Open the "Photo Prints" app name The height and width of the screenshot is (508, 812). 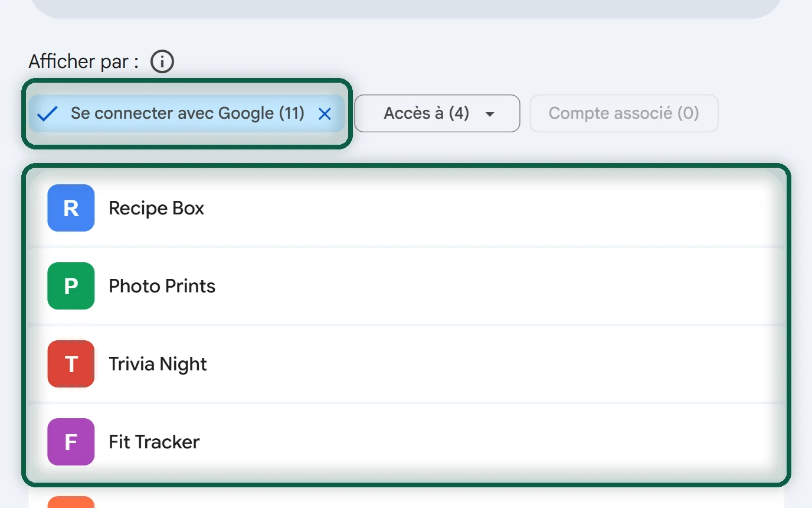162,286
